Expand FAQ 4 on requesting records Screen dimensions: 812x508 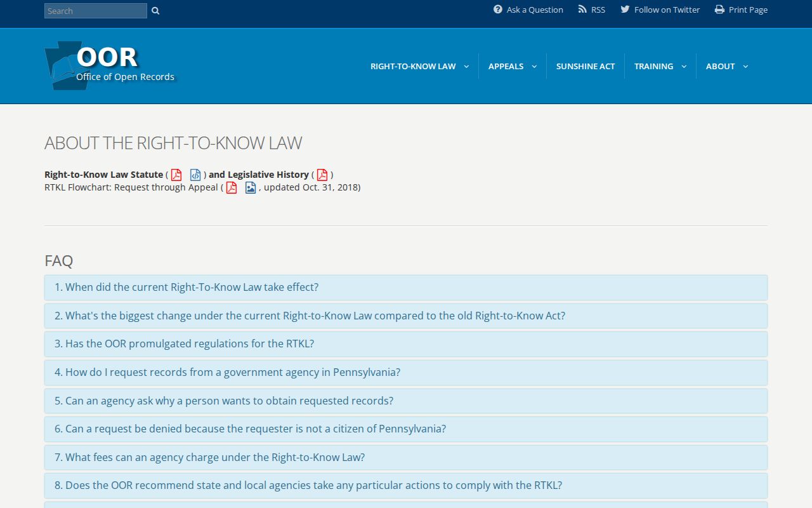coord(406,373)
